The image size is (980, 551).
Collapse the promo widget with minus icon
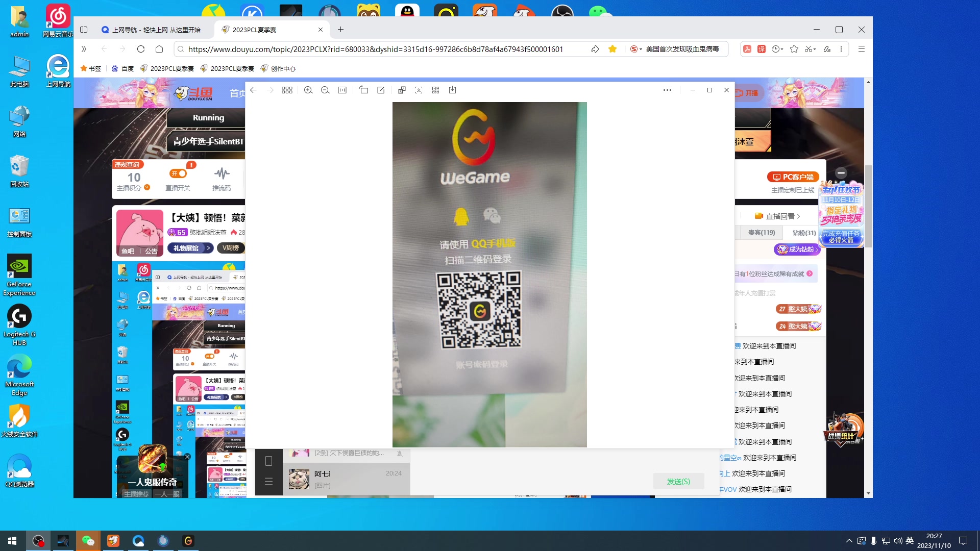(x=841, y=173)
